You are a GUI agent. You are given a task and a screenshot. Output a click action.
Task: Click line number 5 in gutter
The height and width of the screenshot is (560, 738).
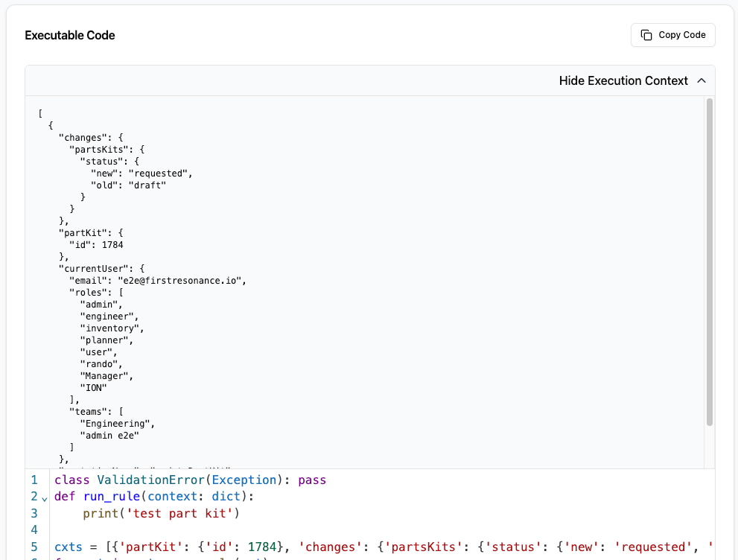click(34, 547)
